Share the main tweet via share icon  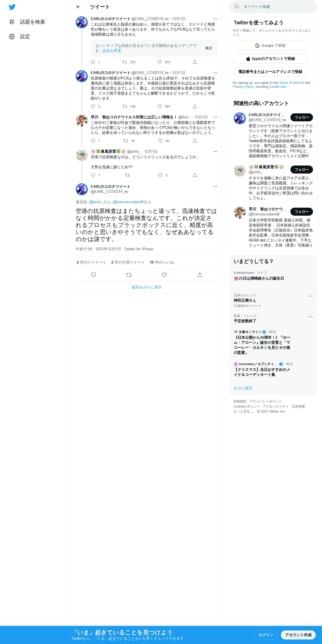[x=200, y=275]
